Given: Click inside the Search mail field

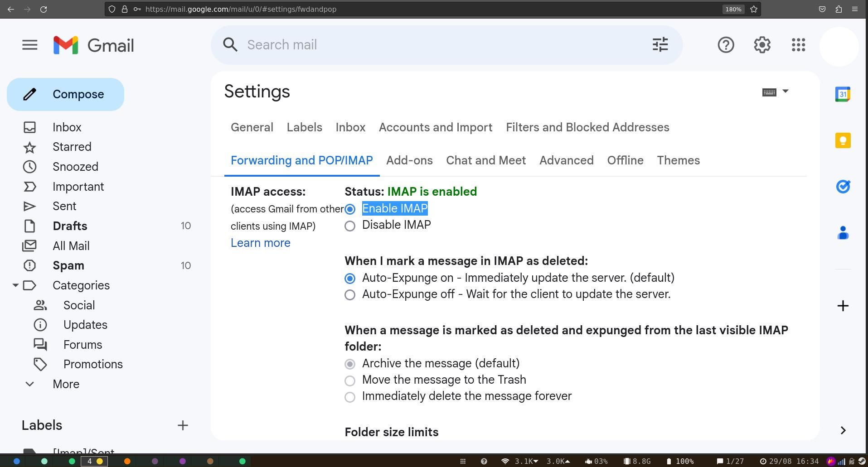Looking at the screenshot, I should click(408, 45).
